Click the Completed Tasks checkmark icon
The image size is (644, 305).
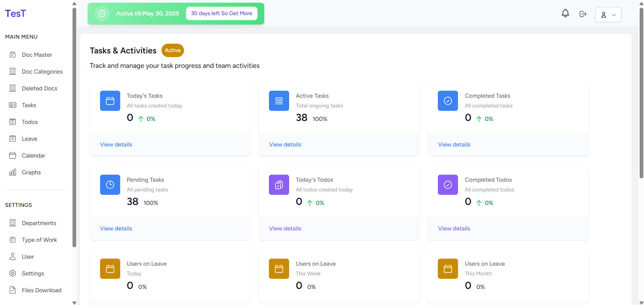tap(448, 101)
